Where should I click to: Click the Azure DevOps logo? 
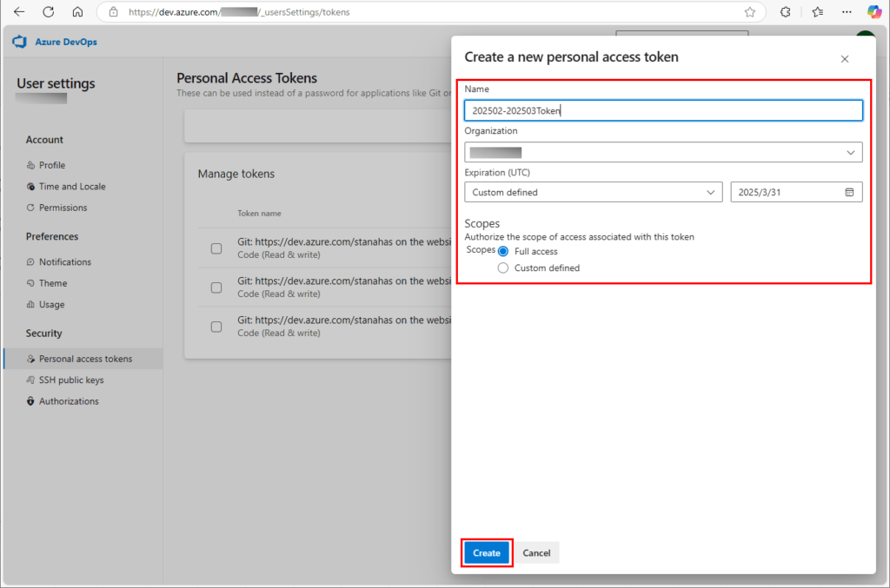pyautogui.click(x=19, y=42)
